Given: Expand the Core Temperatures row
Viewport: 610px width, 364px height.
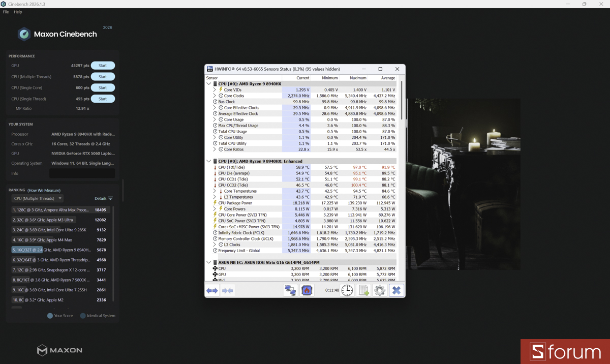Looking at the screenshot, I should click(215, 191).
